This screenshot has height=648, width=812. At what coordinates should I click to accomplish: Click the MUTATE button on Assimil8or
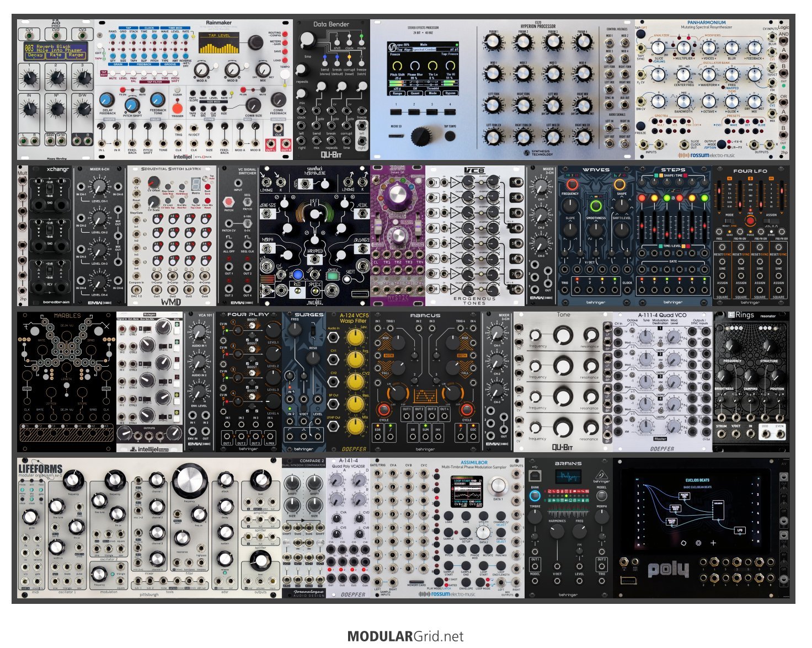click(488, 549)
